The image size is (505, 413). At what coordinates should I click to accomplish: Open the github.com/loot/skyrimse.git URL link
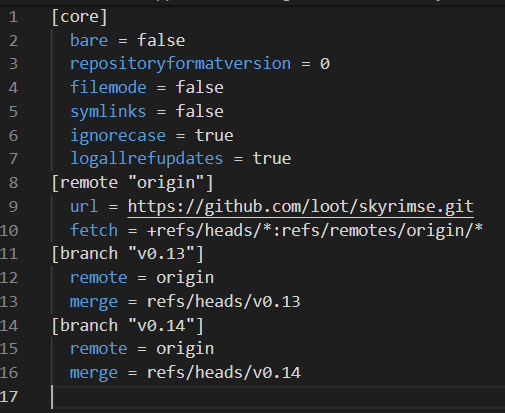301,206
